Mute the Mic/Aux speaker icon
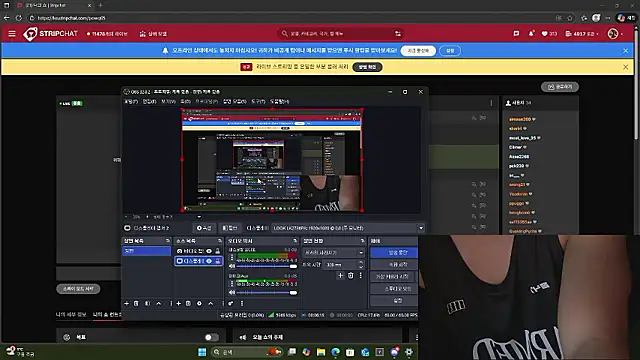640x360 pixels. (232, 292)
